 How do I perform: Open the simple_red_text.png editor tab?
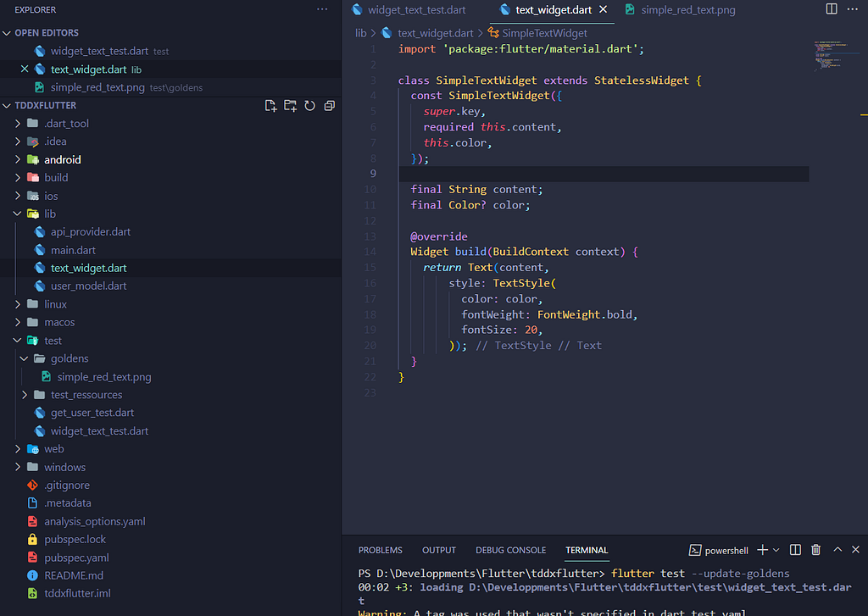(681, 10)
